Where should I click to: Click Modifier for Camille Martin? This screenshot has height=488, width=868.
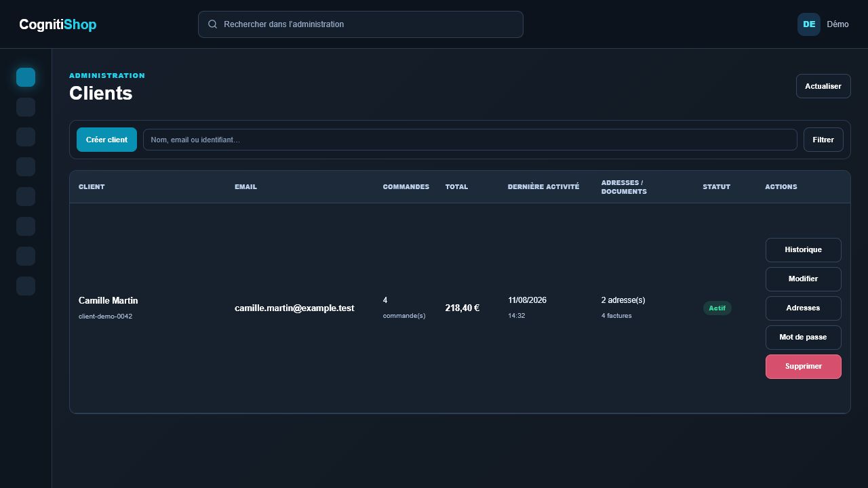pyautogui.click(x=804, y=279)
